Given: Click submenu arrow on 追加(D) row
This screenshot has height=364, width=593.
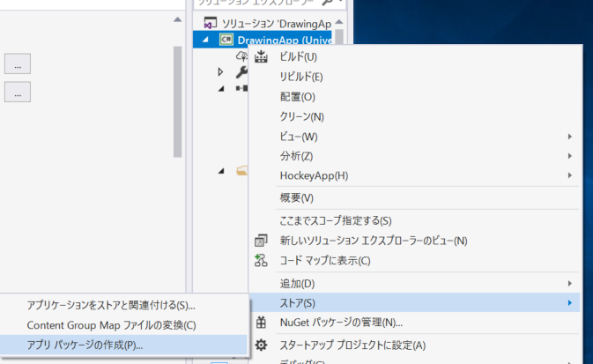Looking at the screenshot, I should [569, 284].
